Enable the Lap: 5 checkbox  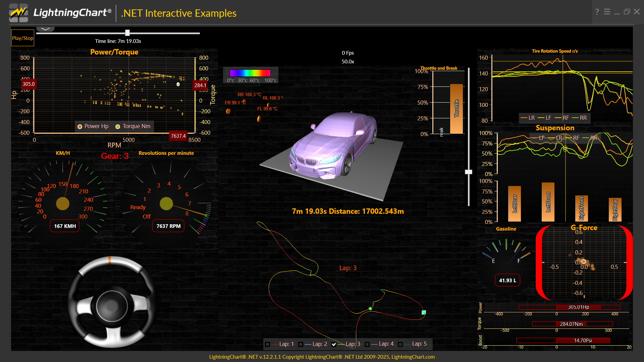click(x=400, y=344)
